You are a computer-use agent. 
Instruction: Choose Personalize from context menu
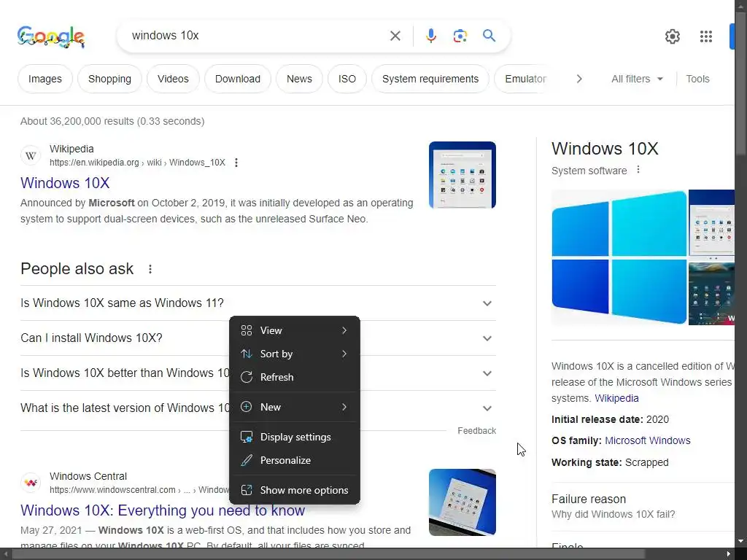coord(295,461)
